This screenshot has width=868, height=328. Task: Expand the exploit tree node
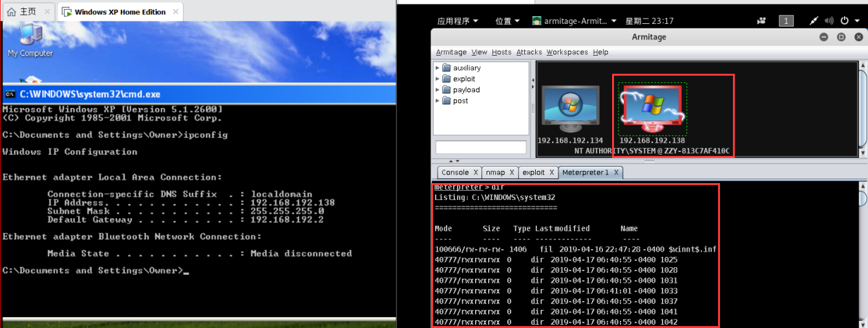pos(438,79)
